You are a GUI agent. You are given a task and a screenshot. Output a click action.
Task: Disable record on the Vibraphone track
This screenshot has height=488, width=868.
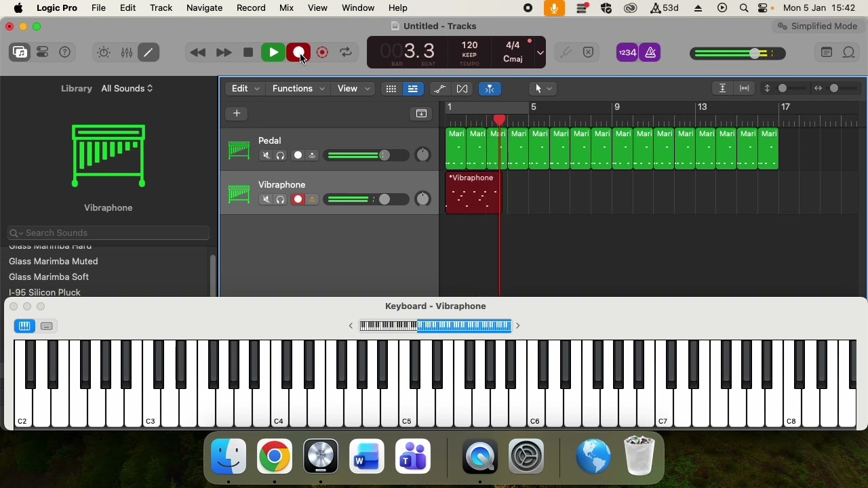tap(298, 199)
